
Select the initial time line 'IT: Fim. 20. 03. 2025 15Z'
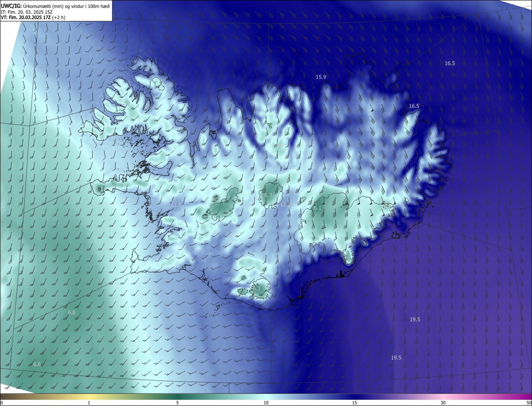pyautogui.click(x=26, y=12)
